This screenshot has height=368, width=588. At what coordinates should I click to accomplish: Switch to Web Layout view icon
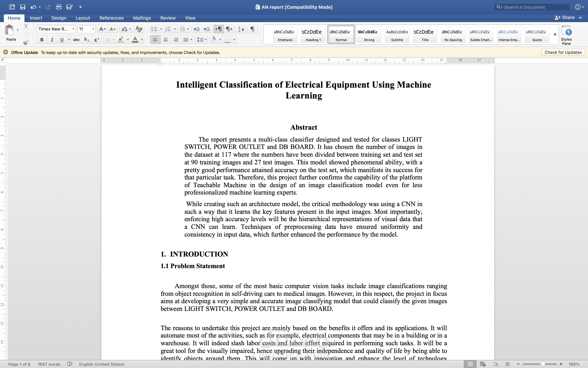(483, 364)
